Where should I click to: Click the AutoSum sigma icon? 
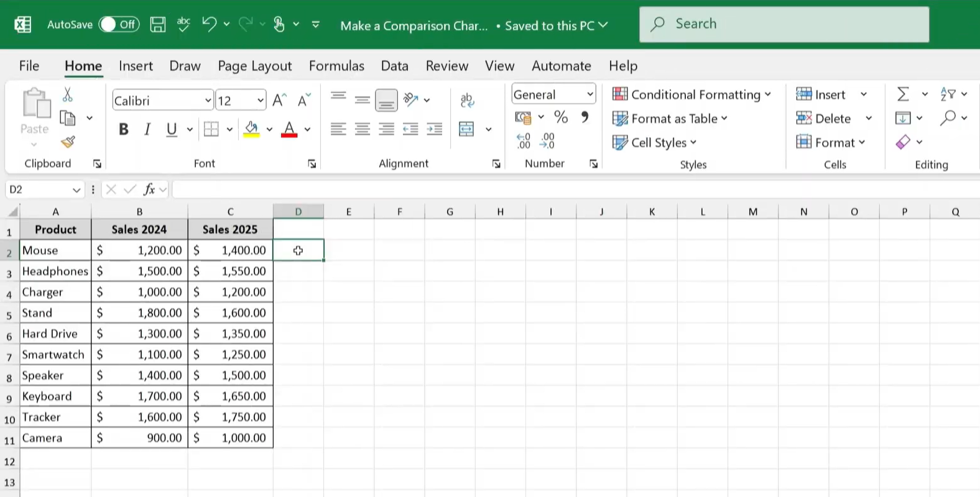(903, 94)
